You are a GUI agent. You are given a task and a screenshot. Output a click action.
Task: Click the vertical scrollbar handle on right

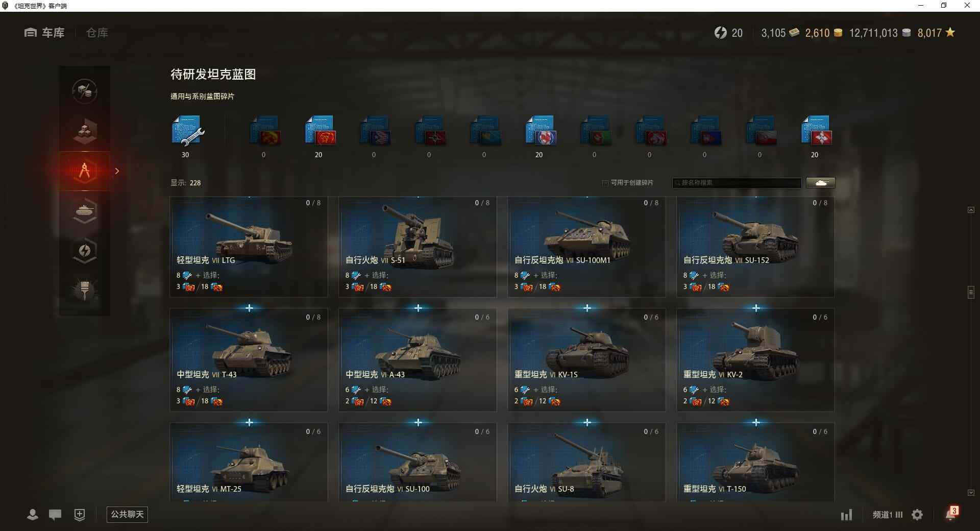(x=971, y=292)
